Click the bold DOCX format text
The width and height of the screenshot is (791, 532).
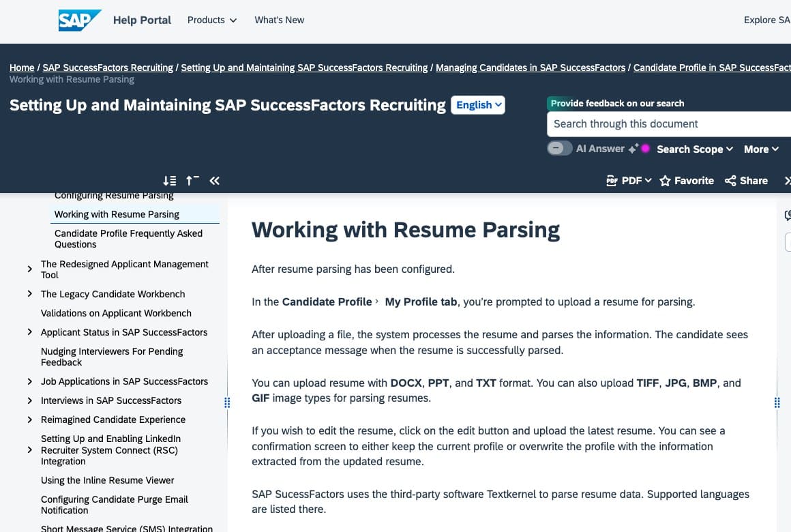pos(406,383)
